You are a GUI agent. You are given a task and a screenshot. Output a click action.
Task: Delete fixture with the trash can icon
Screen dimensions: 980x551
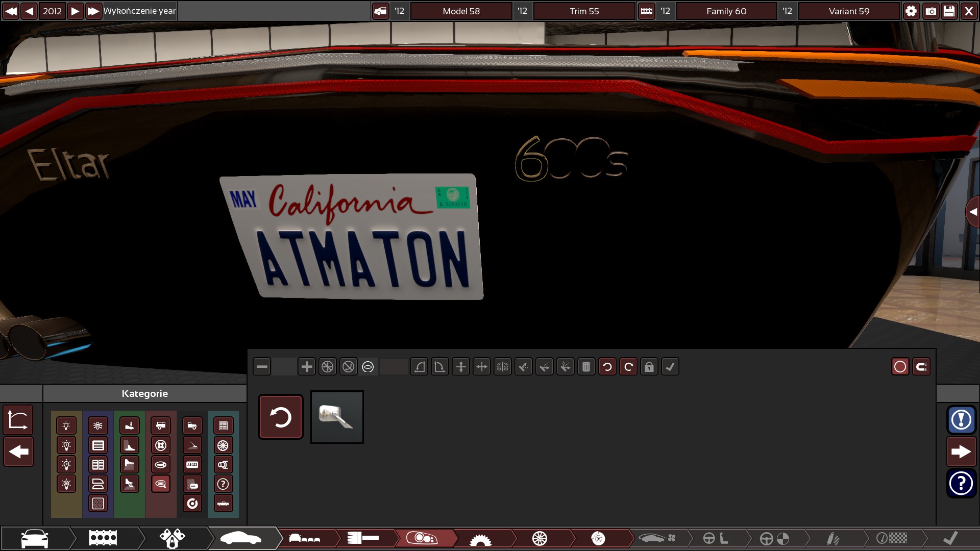point(586,366)
